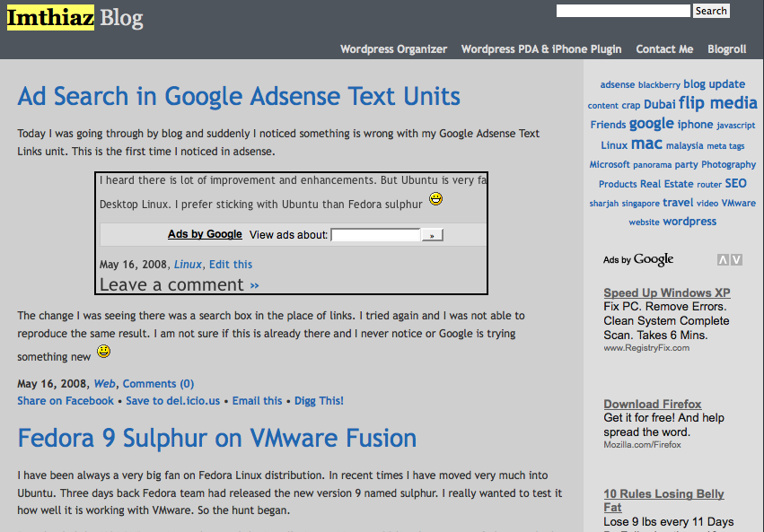Select the wordpress tag
Screen dimensions: 764x532
[x=689, y=222]
